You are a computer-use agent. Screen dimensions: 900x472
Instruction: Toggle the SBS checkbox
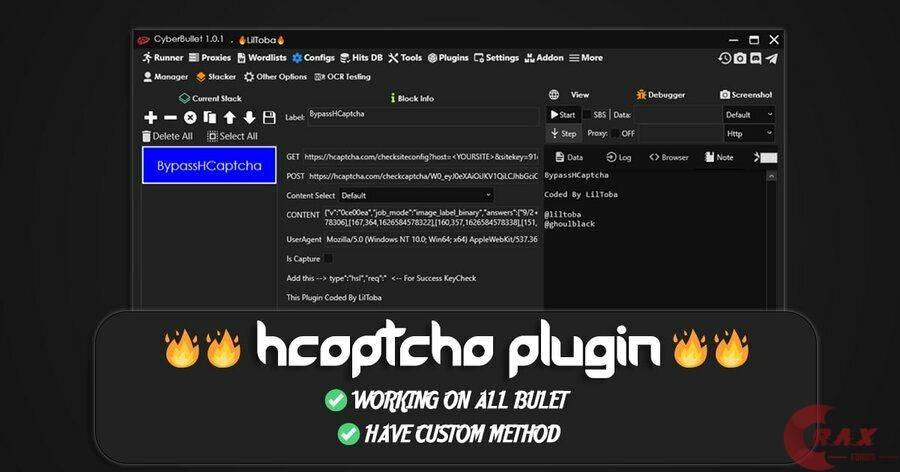(x=587, y=115)
